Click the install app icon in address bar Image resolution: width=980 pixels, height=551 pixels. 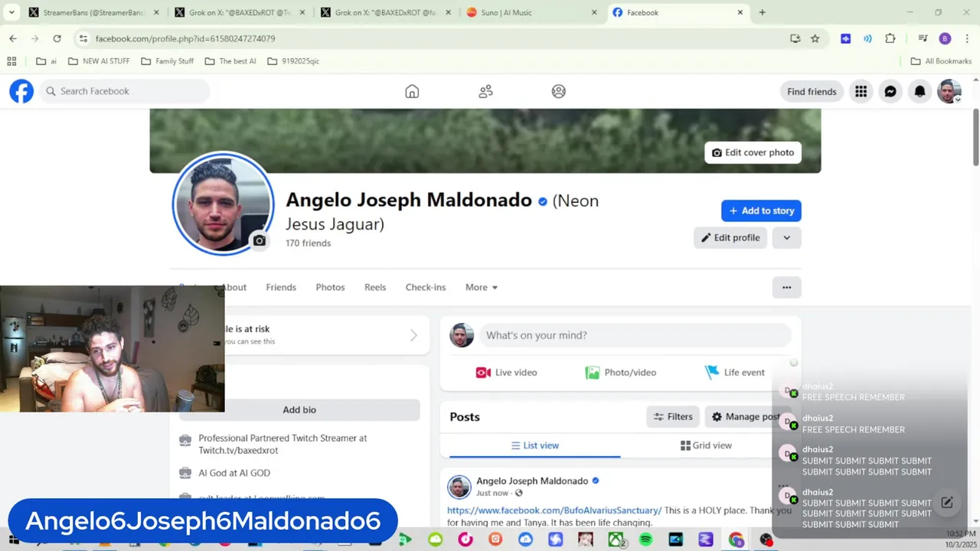click(795, 38)
